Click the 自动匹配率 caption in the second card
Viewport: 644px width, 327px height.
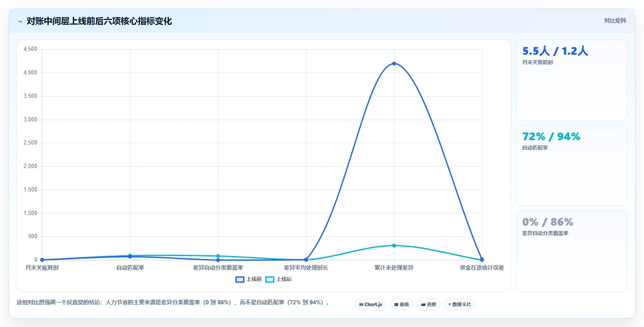coord(535,148)
